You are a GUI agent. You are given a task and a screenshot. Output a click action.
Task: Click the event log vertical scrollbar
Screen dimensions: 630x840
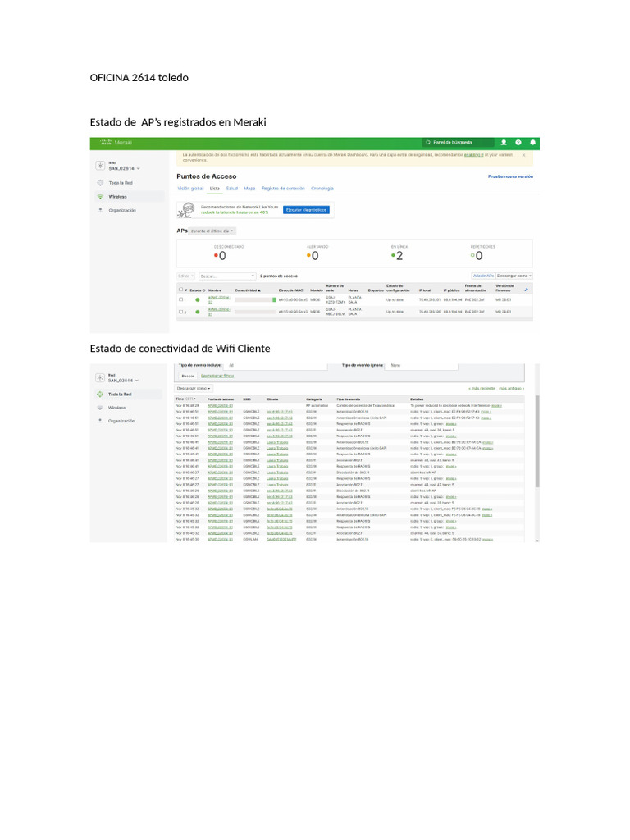(x=537, y=443)
